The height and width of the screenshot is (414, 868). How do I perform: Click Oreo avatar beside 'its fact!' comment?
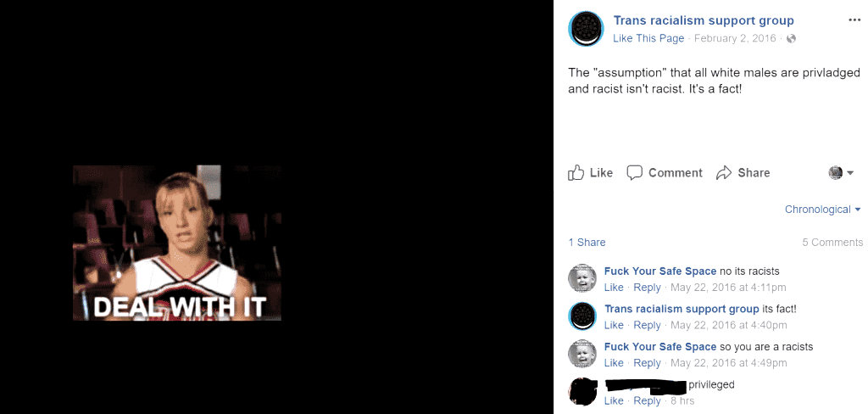click(x=582, y=316)
